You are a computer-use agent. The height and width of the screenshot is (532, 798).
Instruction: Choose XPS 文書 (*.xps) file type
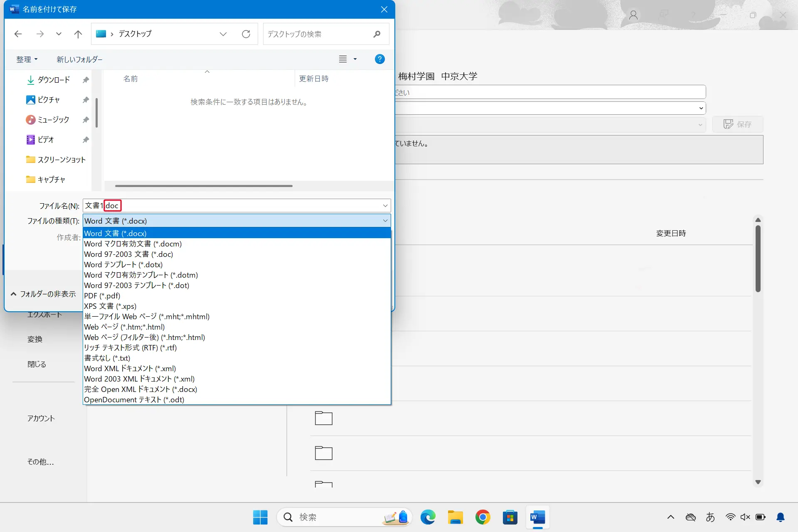pos(237,306)
